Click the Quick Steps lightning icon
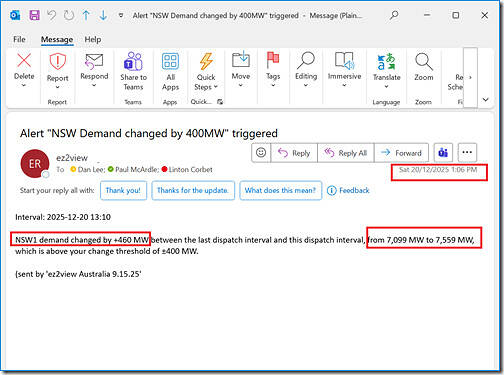 pyautogui.click(x=206, y=61)
